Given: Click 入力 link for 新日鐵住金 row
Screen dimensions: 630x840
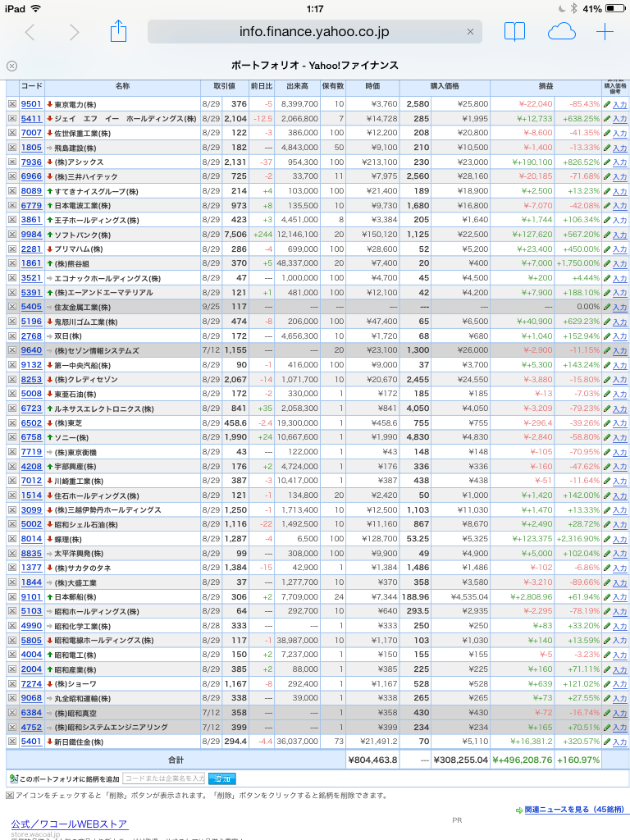Looking at the screenshot, I should [x=620, y=742].
